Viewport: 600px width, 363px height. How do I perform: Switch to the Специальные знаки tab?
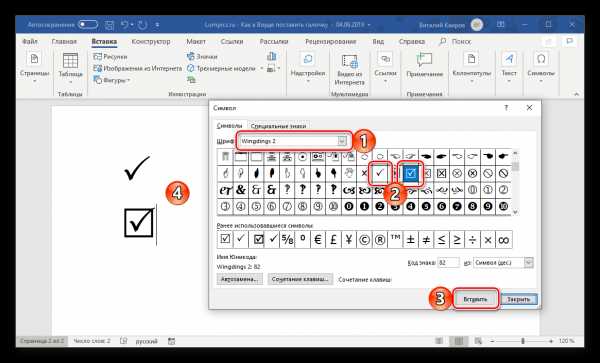pyautogui.click(x=278, y=126)
